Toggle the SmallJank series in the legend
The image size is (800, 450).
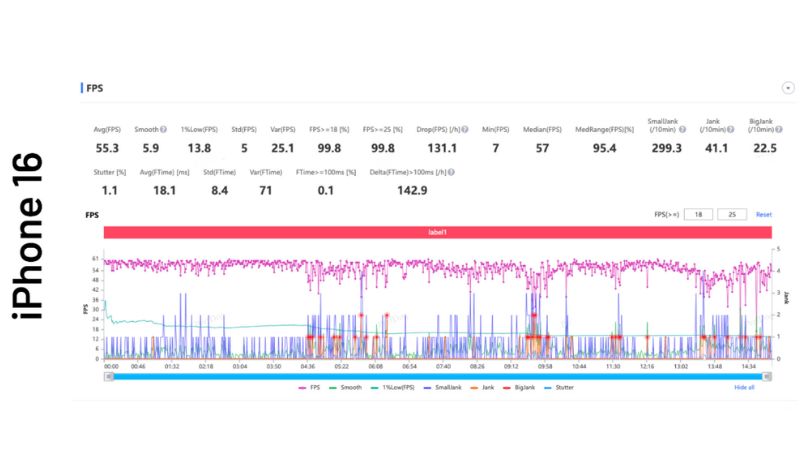click(442, 388)
